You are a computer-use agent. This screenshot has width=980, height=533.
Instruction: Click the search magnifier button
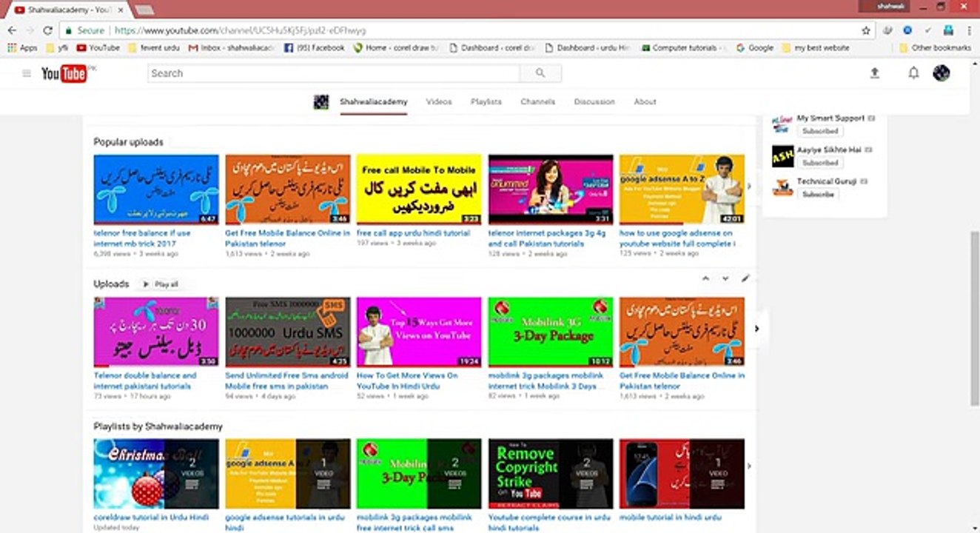540,73
